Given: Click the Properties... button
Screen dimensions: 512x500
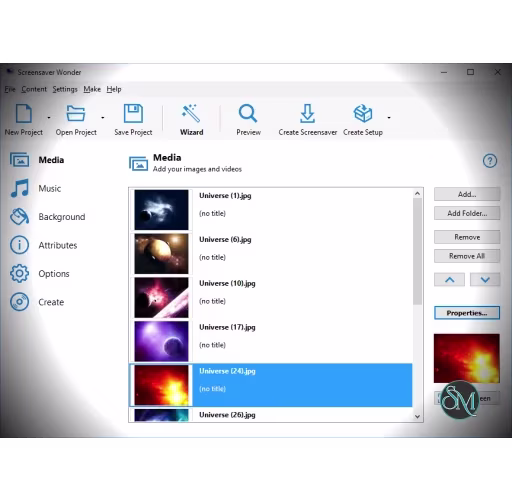Looking at the screenshot, I should click(467, 313).
